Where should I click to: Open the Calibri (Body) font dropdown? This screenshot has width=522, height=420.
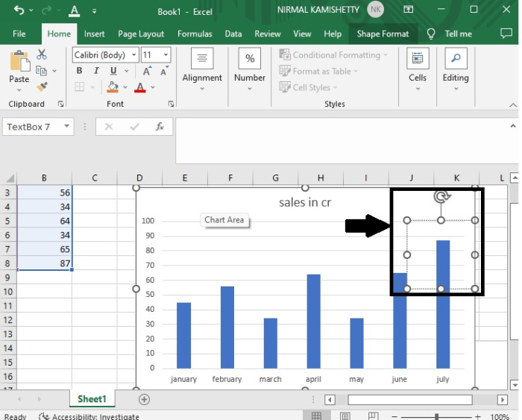pyautogui.click(x=134, y=55)
